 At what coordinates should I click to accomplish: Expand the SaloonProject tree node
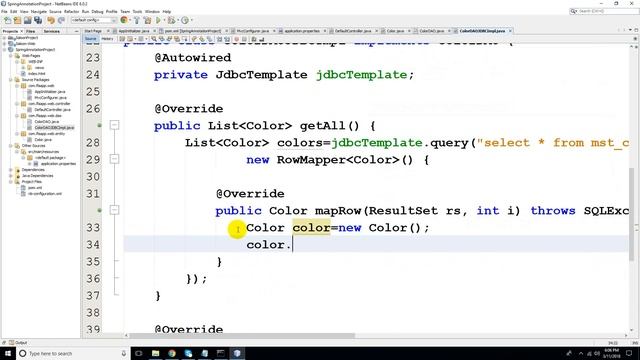coord(4,38)
